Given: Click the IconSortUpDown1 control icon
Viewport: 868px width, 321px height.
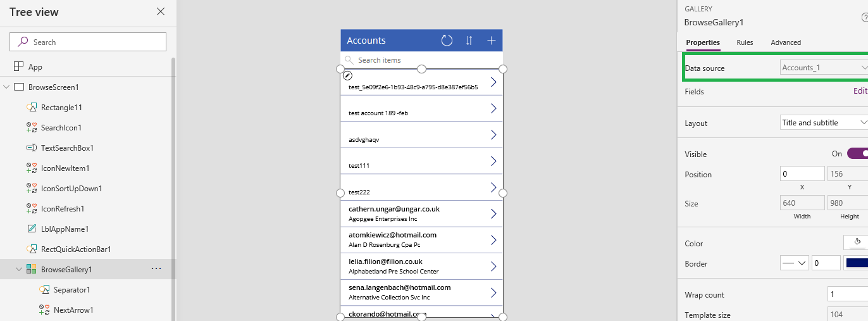Looking at the screenshot, I should click(x=32, y=188).
